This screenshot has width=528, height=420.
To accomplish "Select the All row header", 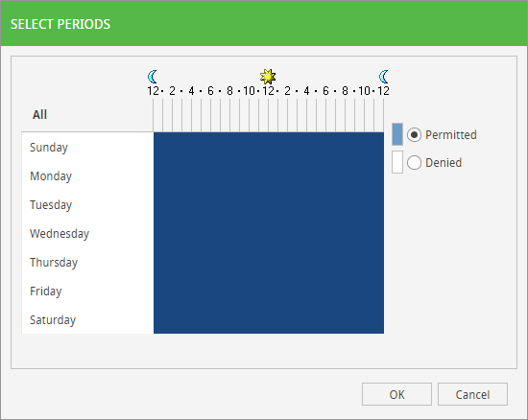I will [x=39, y=115].
